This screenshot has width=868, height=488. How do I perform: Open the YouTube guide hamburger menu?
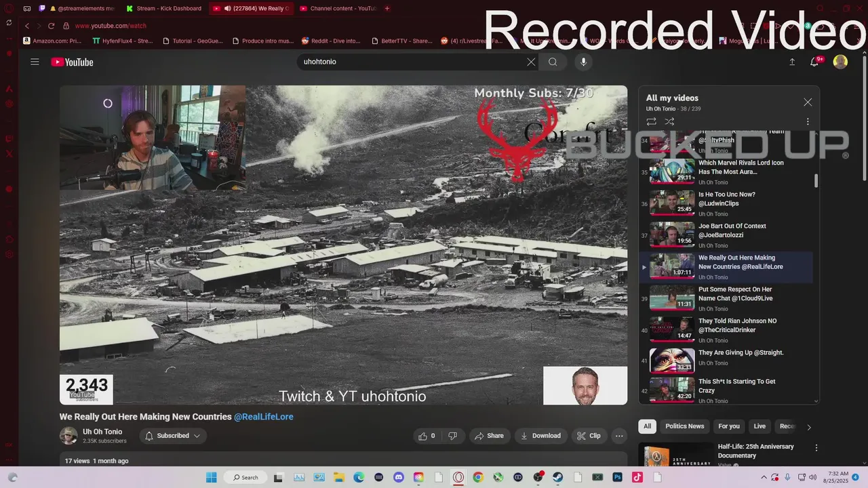pyautogui.click(x=35, y=62)
